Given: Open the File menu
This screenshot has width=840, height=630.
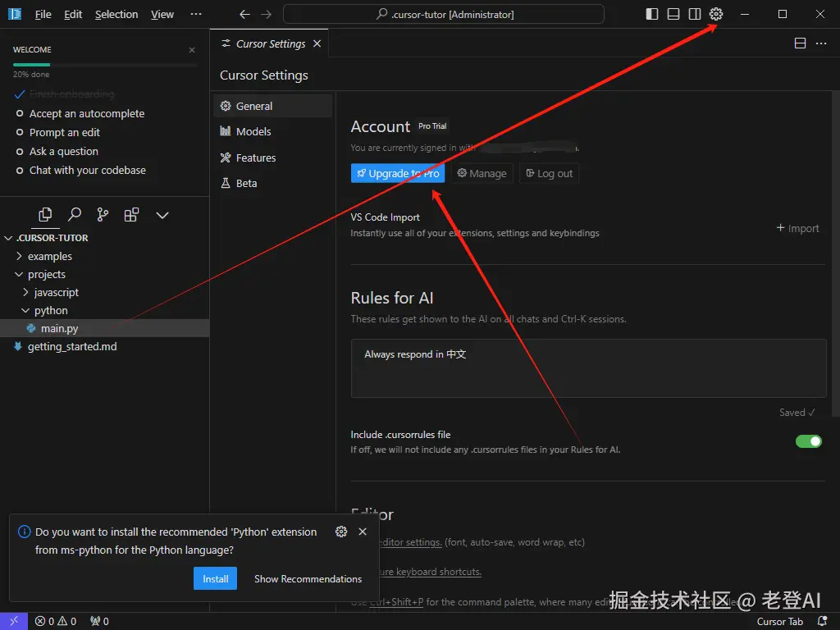Looking at the screenshot, I should 43,15.
